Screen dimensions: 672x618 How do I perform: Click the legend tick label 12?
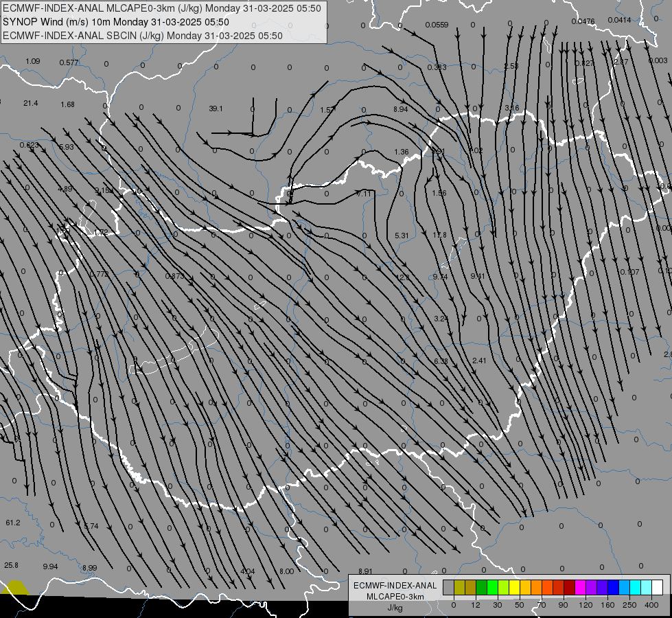[475, 605]
